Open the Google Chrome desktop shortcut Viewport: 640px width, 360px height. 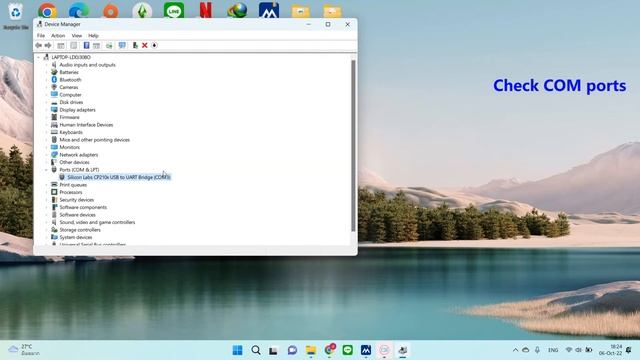point(47,11)
